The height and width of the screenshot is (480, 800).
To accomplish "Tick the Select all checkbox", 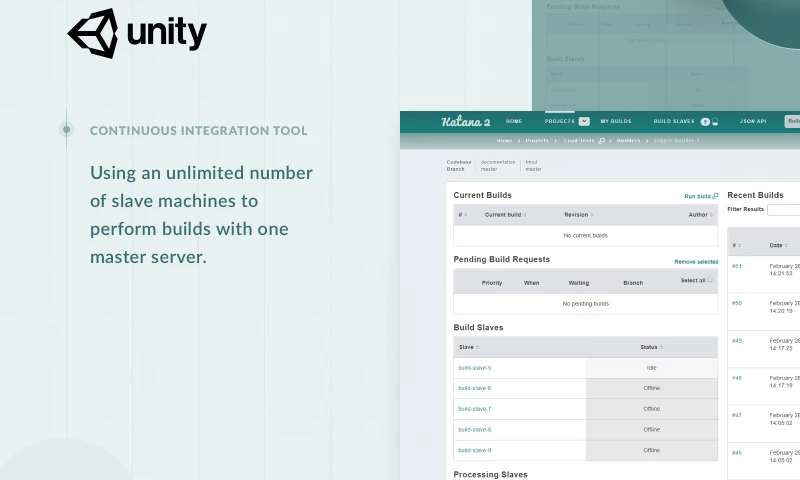I will (x=710, y=280).
